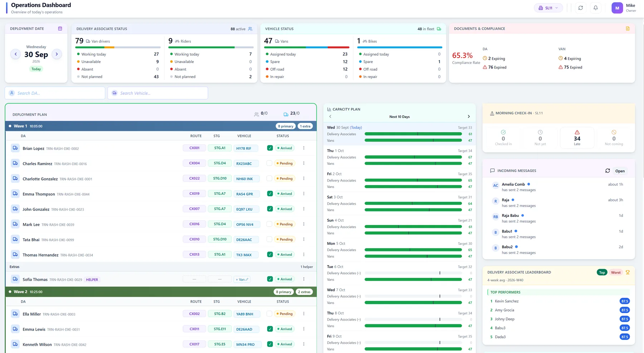Click the people icon next to 88 active
The height and width of the screenshot is (353, 644).
tap(250, 29)
